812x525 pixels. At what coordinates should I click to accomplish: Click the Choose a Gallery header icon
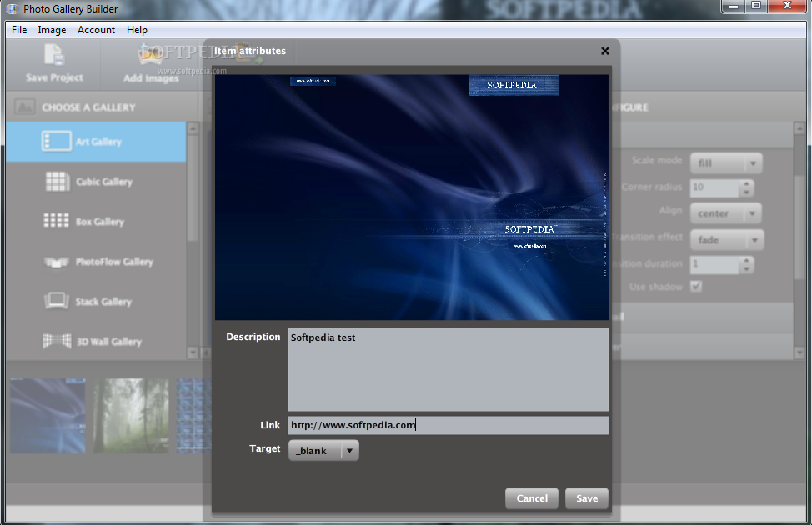[x=24, y=107]
